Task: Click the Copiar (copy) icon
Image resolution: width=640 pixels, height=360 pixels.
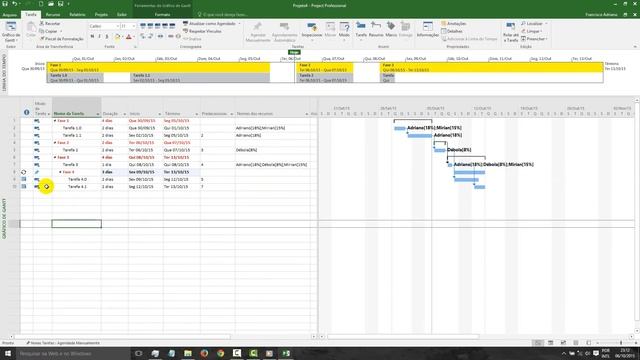Action: (x=42, y=31)
